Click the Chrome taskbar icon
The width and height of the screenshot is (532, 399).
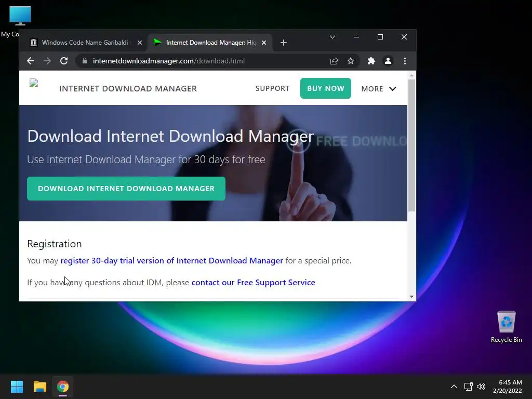[63, 387]
